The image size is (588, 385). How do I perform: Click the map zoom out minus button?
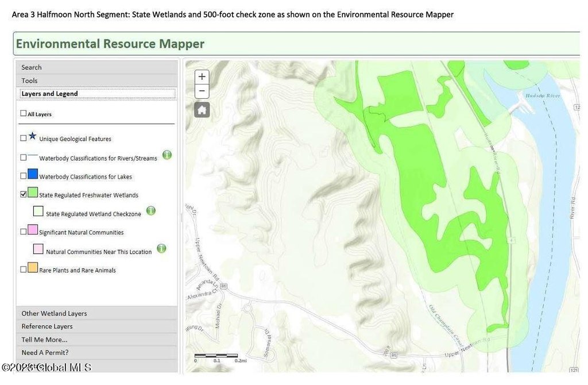(x=202, y=91)
